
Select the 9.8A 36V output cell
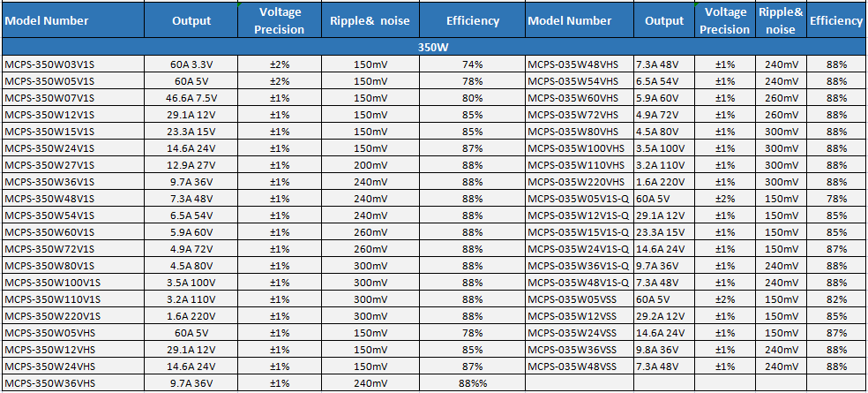click(x=663, y=350)
